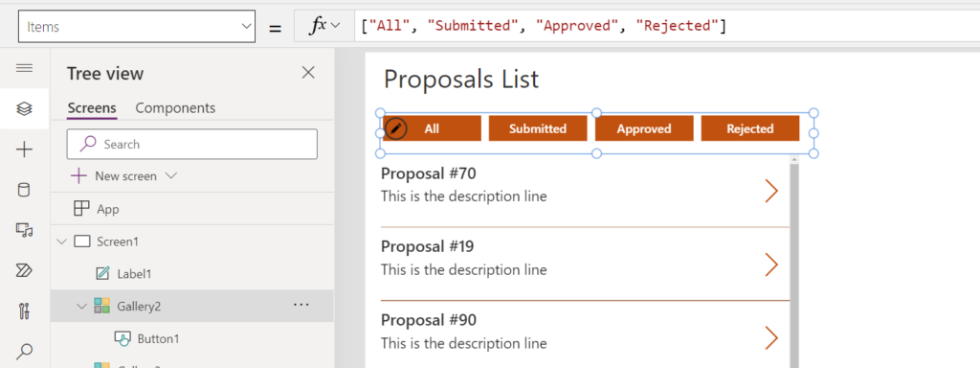The width and height of the screenshot is (980, 368).
Task: Open the Items property dropdown
Action: (x=137, y=26)
